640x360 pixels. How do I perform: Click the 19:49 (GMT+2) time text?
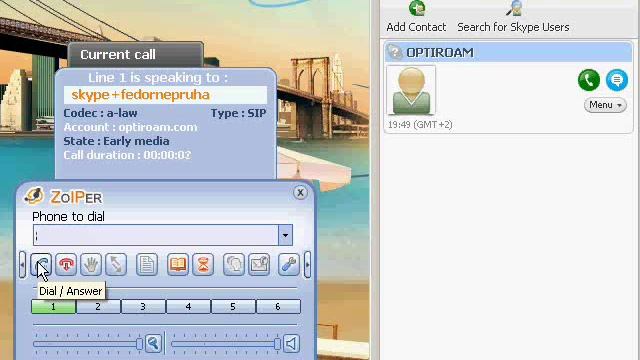pos(420,124)
